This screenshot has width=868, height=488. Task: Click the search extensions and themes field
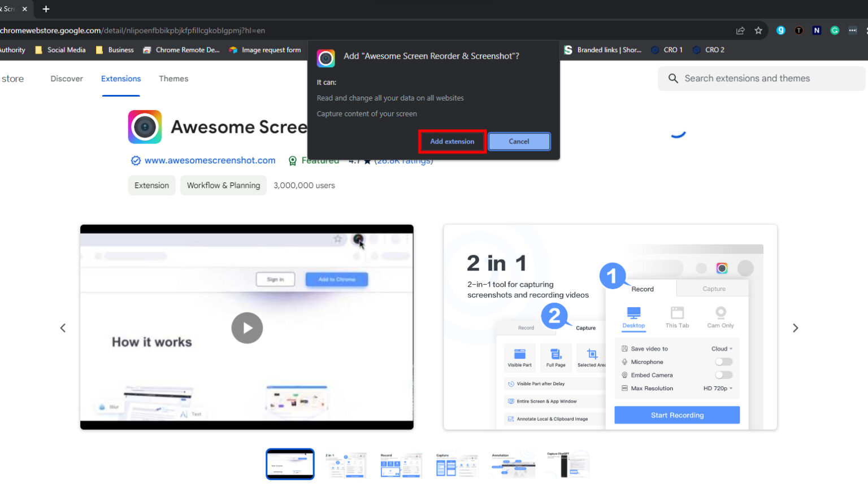click(746, 79)
